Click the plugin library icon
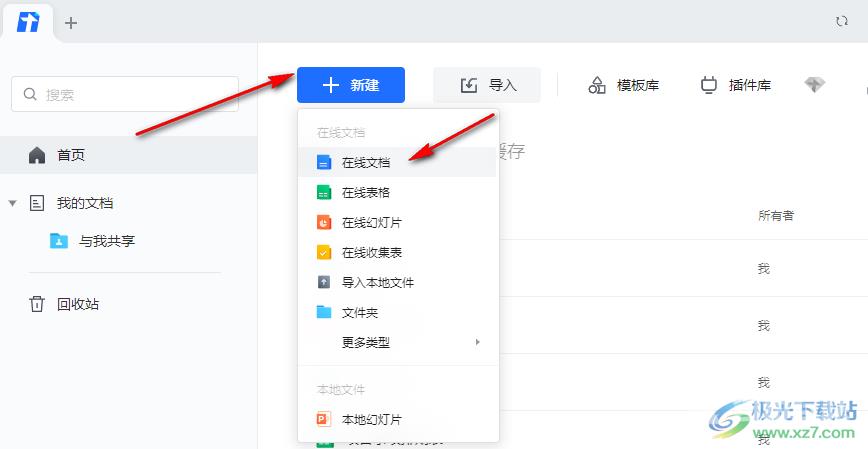The width and height of the screenshot is (868, 449). click(x=709, y=85)
